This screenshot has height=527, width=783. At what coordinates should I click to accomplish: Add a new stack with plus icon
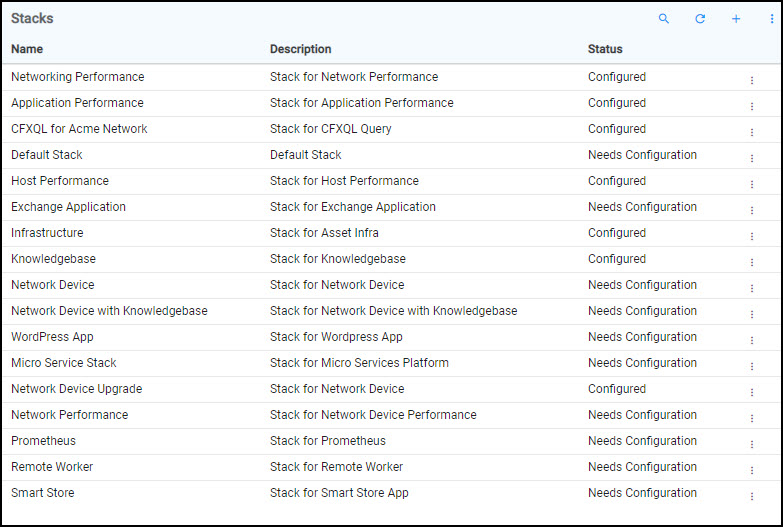tap(736, 19)
